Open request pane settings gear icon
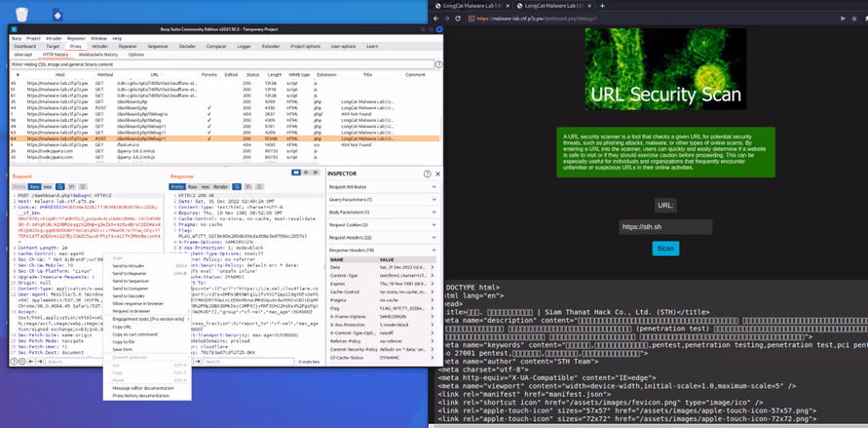 tap(22, 362)
